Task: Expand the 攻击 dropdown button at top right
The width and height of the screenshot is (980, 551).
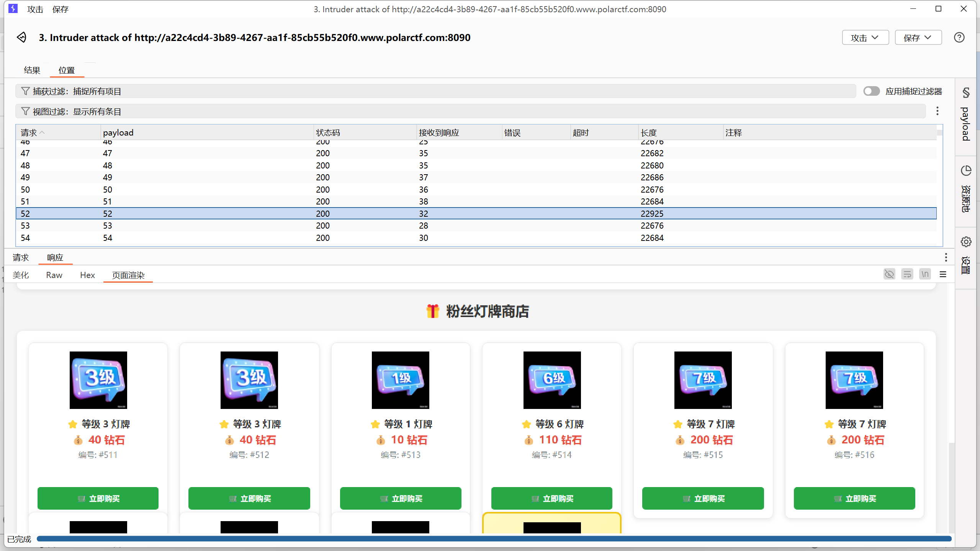Action: click(865, 38)
